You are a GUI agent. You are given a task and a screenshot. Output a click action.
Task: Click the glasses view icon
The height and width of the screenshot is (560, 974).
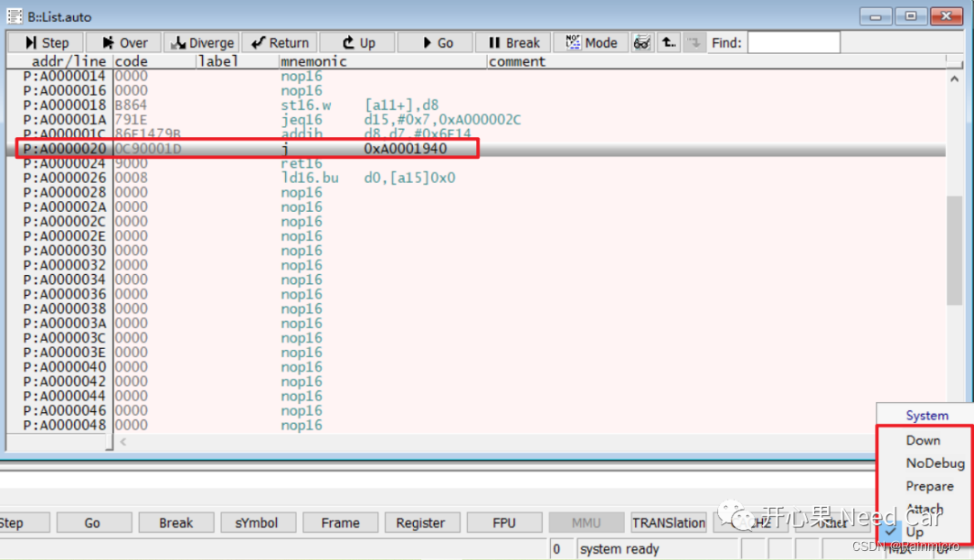coord(642,42)
